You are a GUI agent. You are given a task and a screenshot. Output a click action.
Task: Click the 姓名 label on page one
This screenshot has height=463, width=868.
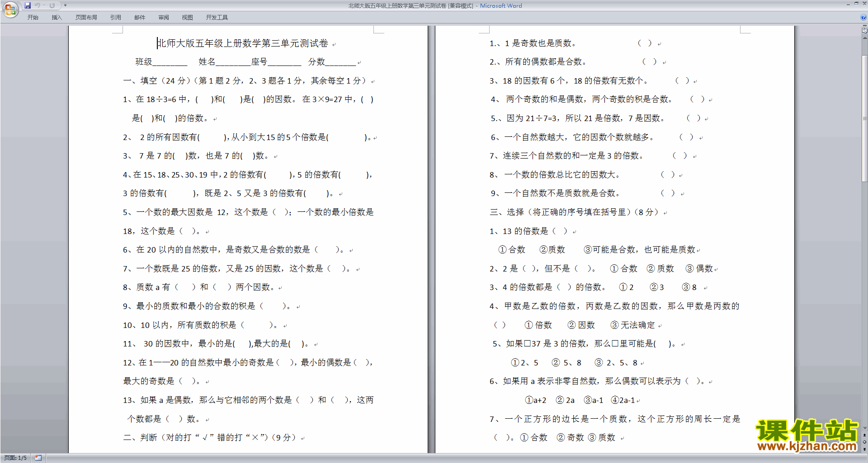(x=207, y=62)
